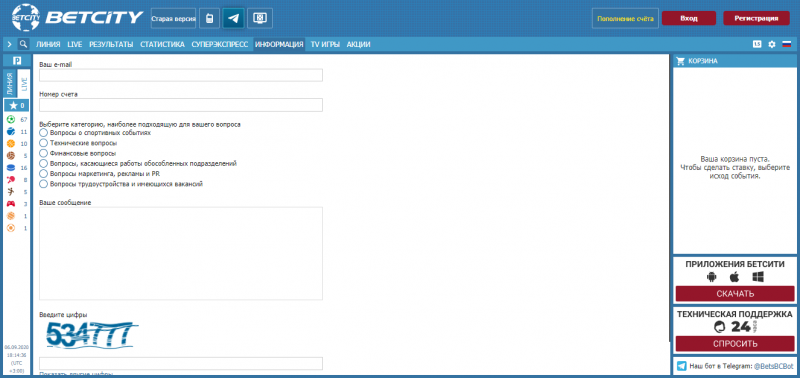The width and height of the screenshot is (800, 378).
Task: Click the 'Старая версия' button
Action: tap(173, 18)
